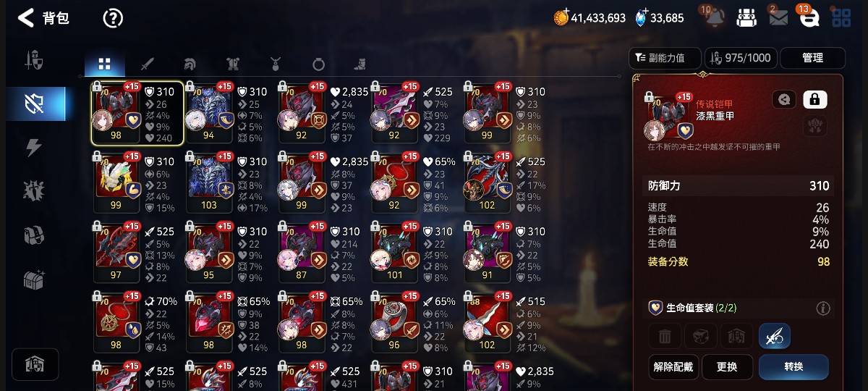This screenshot has width=868, height=391.
Task: Open the help question mark icon
Action: [113, 18]
